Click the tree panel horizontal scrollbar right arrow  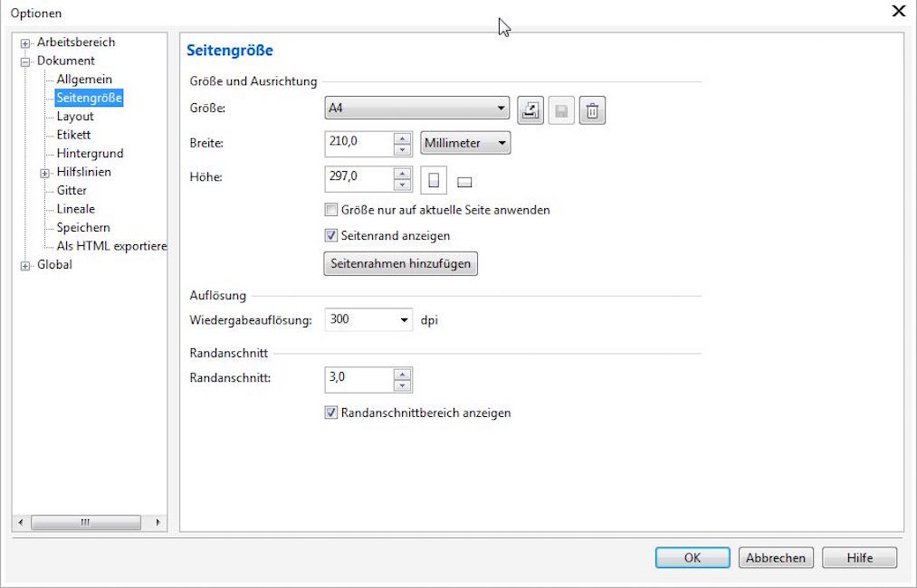(x=158, y=522)
